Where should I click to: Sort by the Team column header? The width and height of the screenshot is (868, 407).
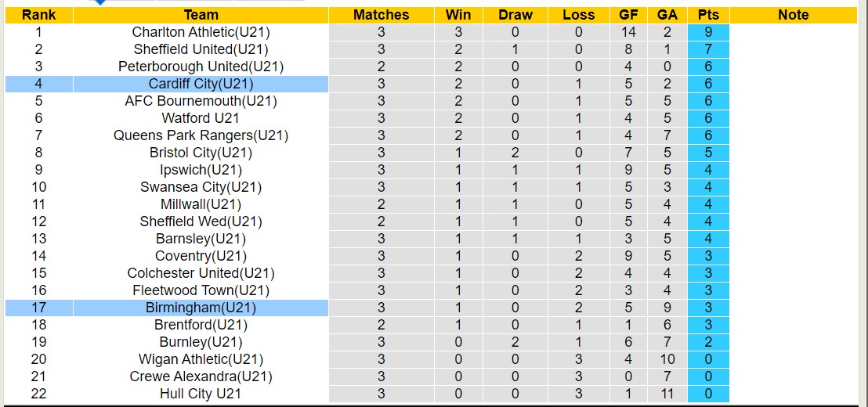(x=201, y=15)
